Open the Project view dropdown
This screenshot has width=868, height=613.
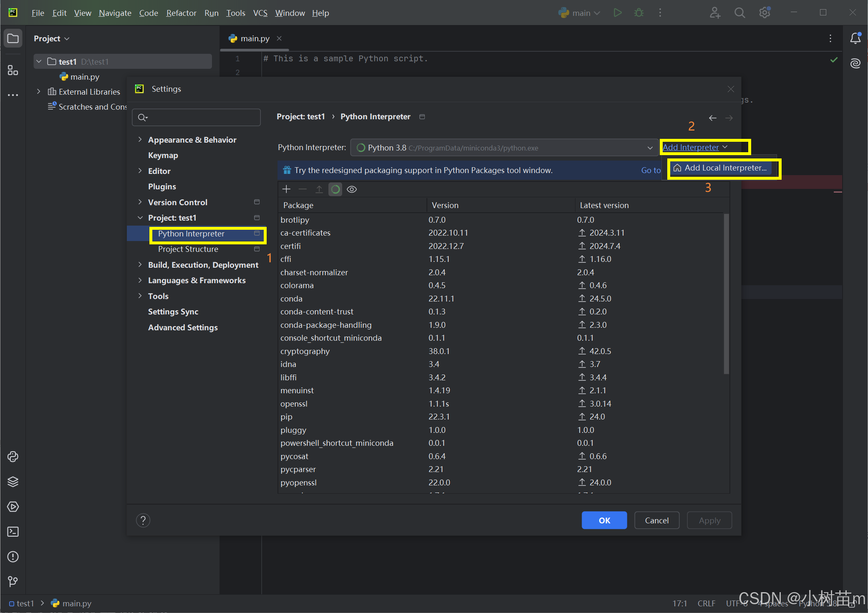(x=51, y=38)
